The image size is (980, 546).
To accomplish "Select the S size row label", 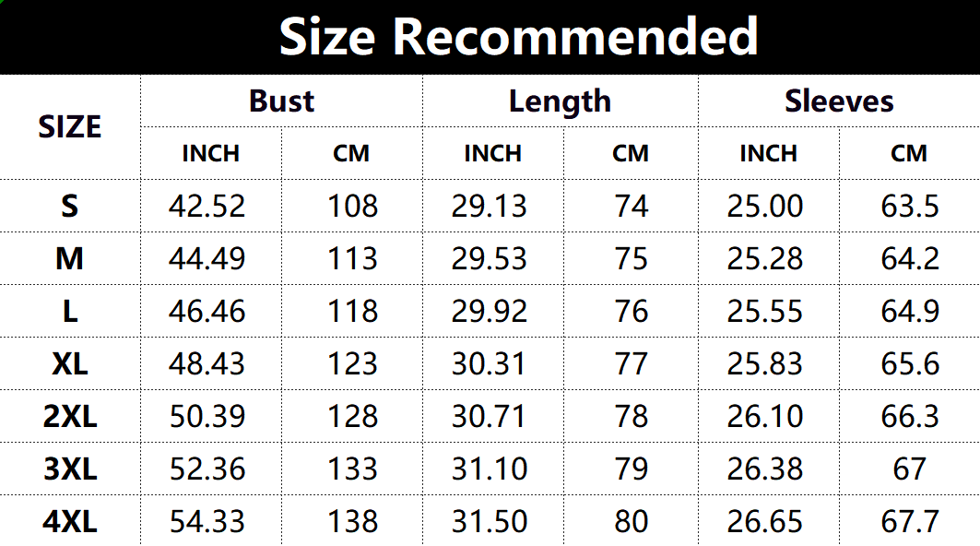I will point(70,206).
